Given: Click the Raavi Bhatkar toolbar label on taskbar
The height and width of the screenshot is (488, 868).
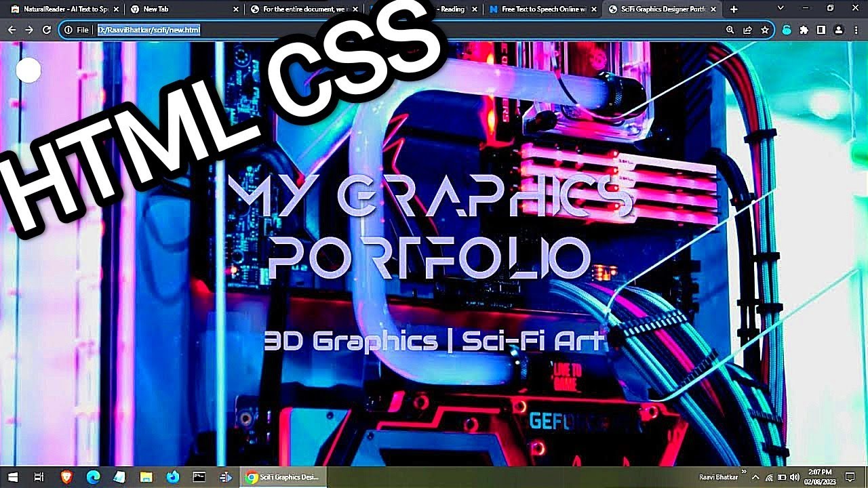Looking at the screenshot, I should (x=719, y=477).
